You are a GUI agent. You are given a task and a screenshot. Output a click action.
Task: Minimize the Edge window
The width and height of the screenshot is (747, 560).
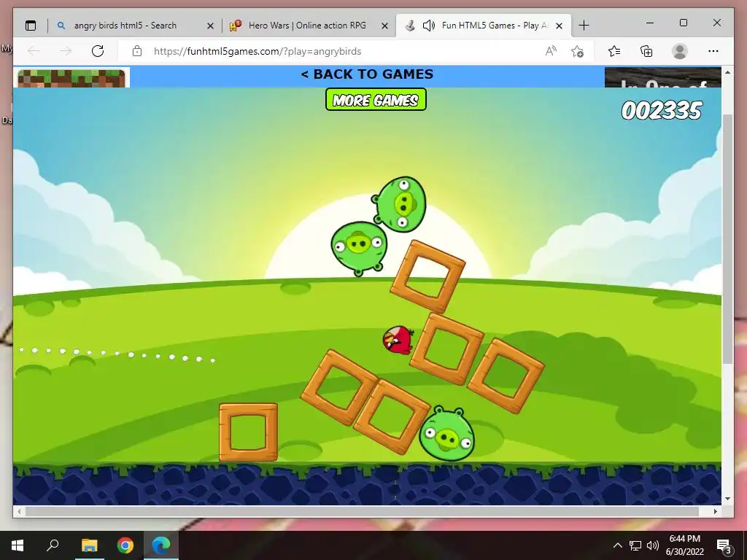pos(649,23)
